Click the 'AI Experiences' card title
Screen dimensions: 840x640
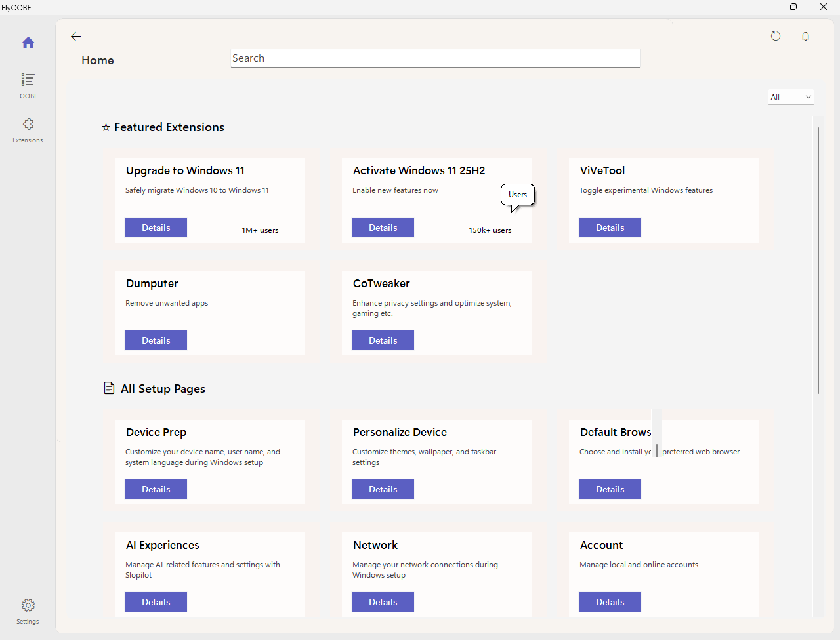click(x=163, y=545)
